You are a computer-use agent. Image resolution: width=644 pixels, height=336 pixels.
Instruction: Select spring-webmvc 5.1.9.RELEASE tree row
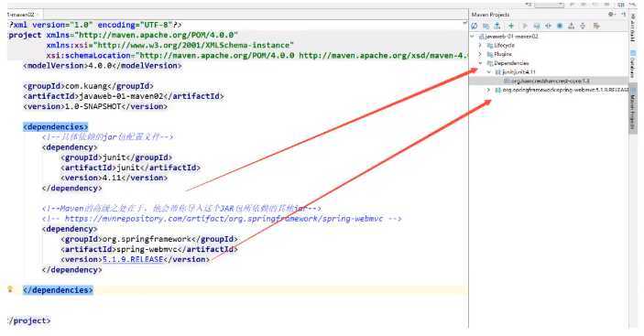click(x=565, y=90)
